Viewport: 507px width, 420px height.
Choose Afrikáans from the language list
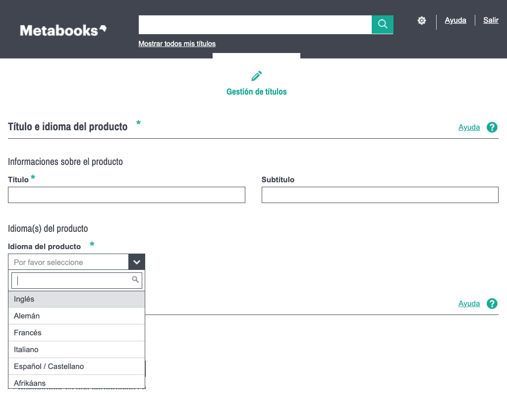76,382
